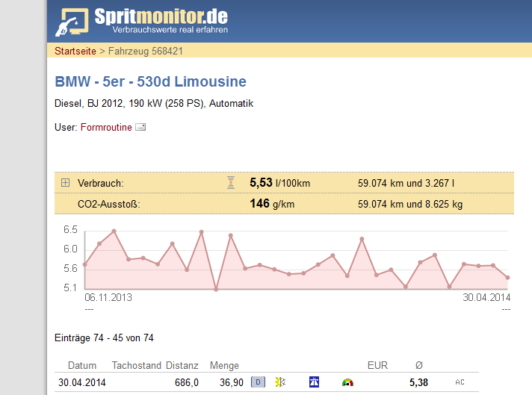Click the BMW 5er 530d Limousine heading
This screenshot has width=532, height=395.
click(x=150, y=81)
